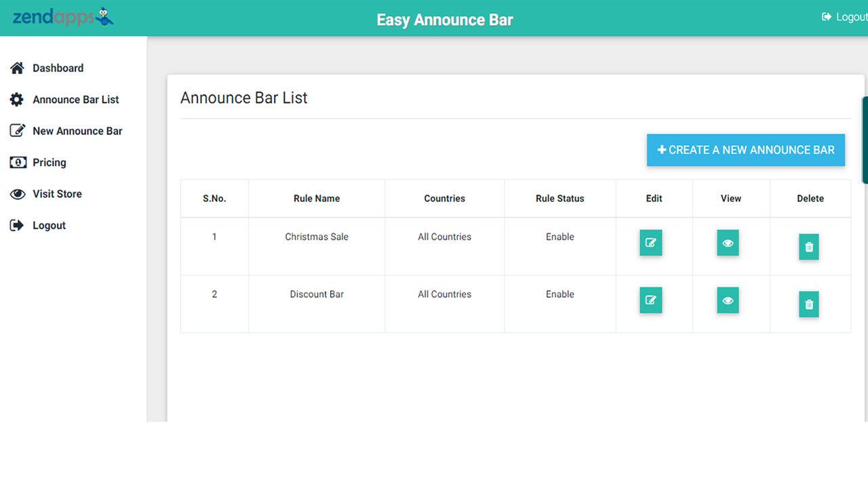
Task: Toggle visibility of the Christmas Sale bar
Action: click(x=728, y=243)
